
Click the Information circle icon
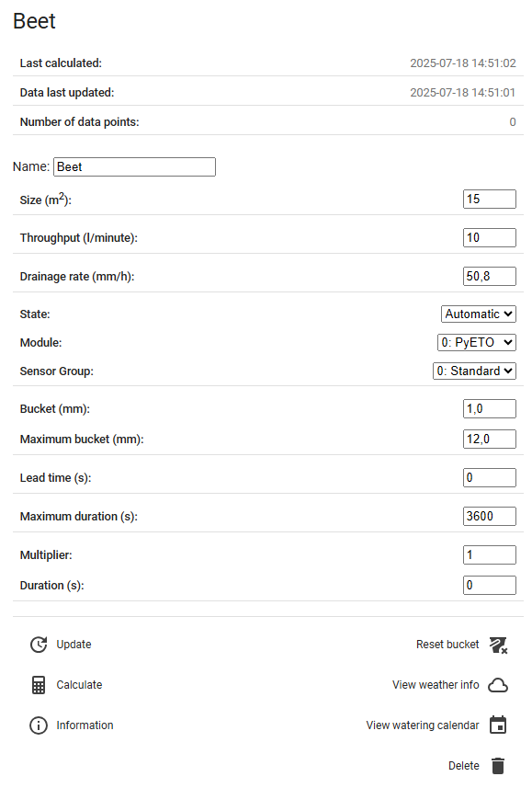click(x=39, y=725)
